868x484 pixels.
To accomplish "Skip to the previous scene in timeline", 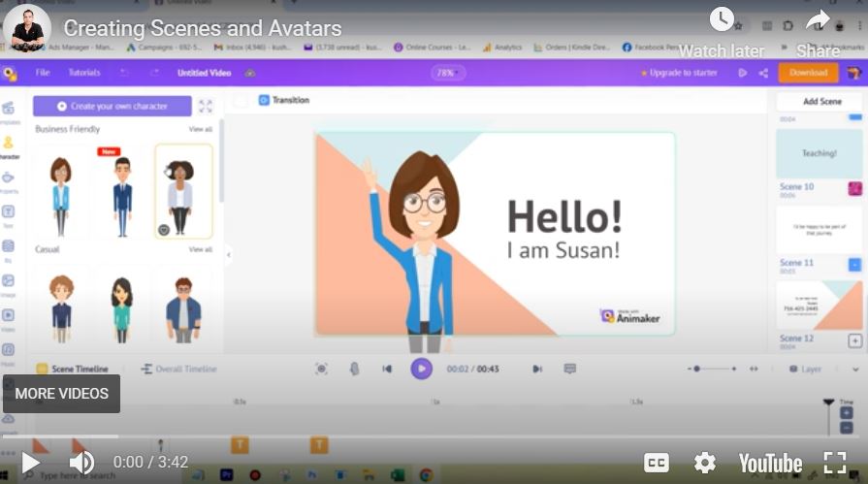I will click(387, 369).
